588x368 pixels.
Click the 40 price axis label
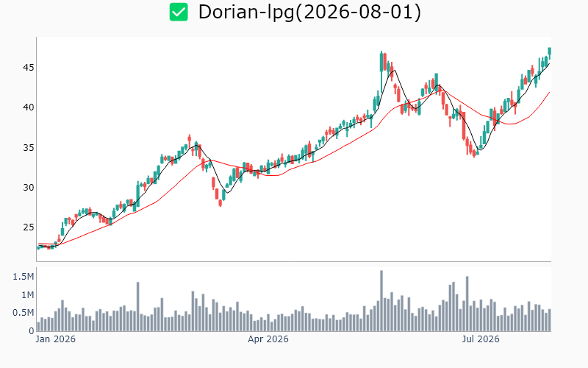pyautogui.click(x=29, y=107)
